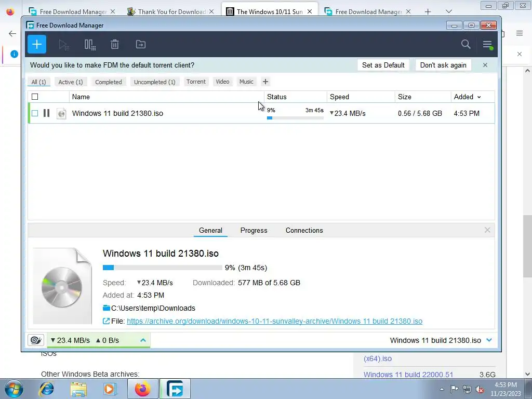Image resolution: width=532 pixels, height=399 pixels.
Task: Open the search magnifier in FDM toolbar
Action: [466, 44]
